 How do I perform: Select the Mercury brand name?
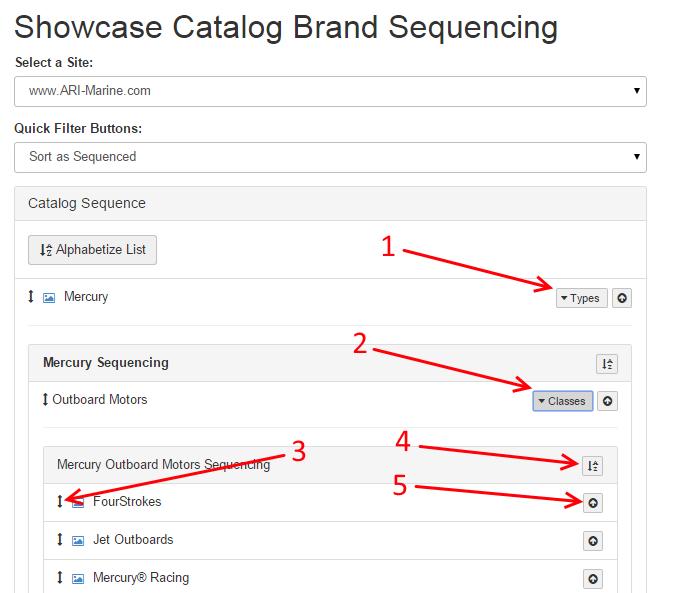[86, 297]
